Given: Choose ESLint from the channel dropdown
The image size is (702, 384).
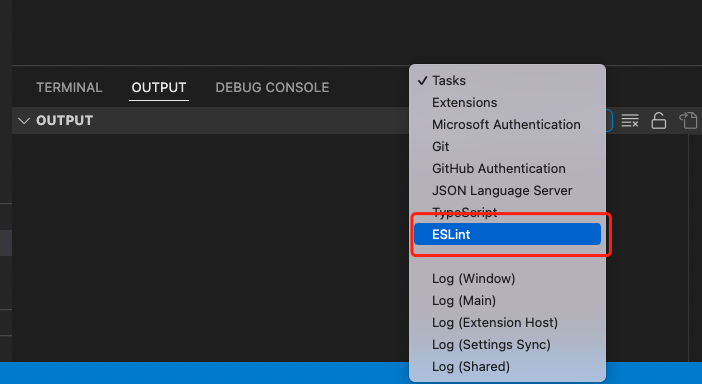Looking at the screenshot, I should pos(507,234).
